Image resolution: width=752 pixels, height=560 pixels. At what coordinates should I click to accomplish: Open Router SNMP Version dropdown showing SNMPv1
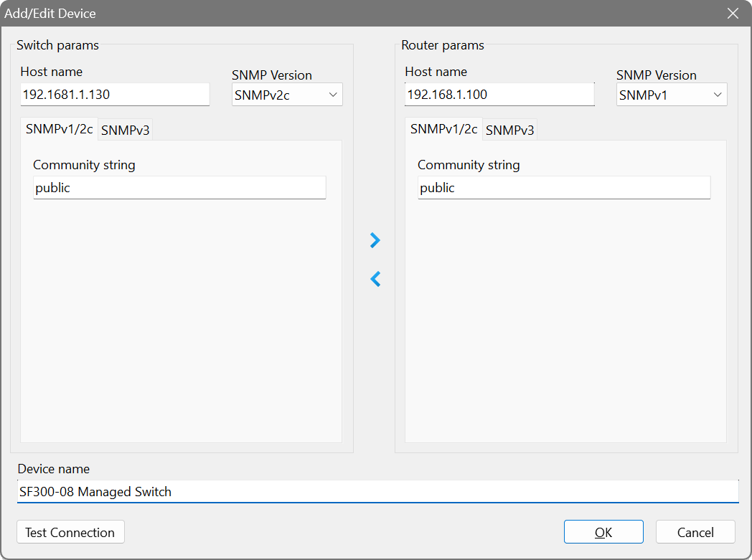click(672, 95)
